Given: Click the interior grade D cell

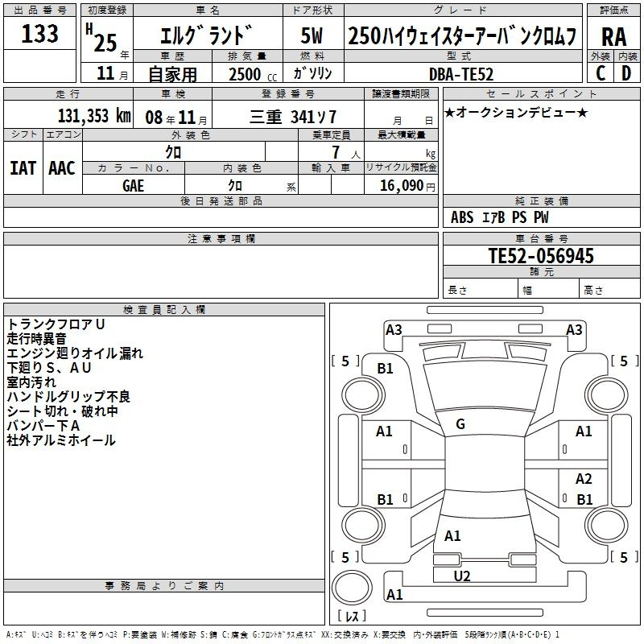Looking at the screenshot, I should click(626, 72).
